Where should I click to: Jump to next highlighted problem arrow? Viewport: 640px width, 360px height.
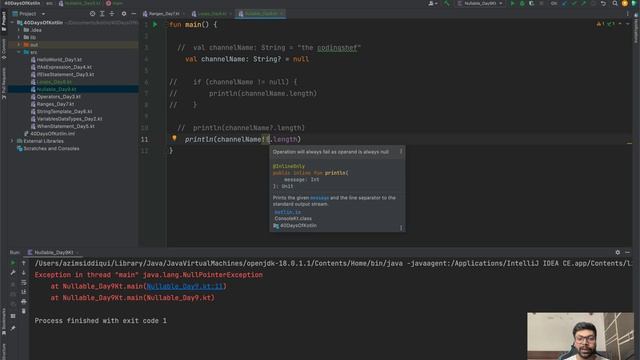628,24
